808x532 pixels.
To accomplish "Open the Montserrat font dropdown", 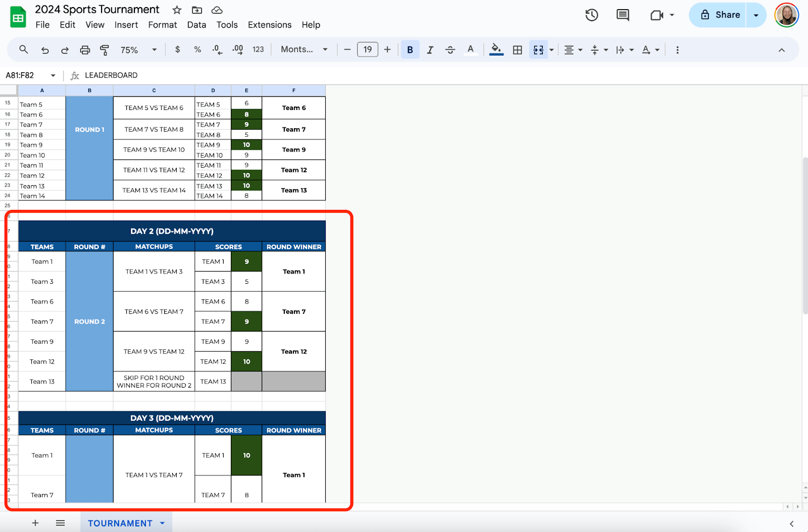I will coord(304,49).
